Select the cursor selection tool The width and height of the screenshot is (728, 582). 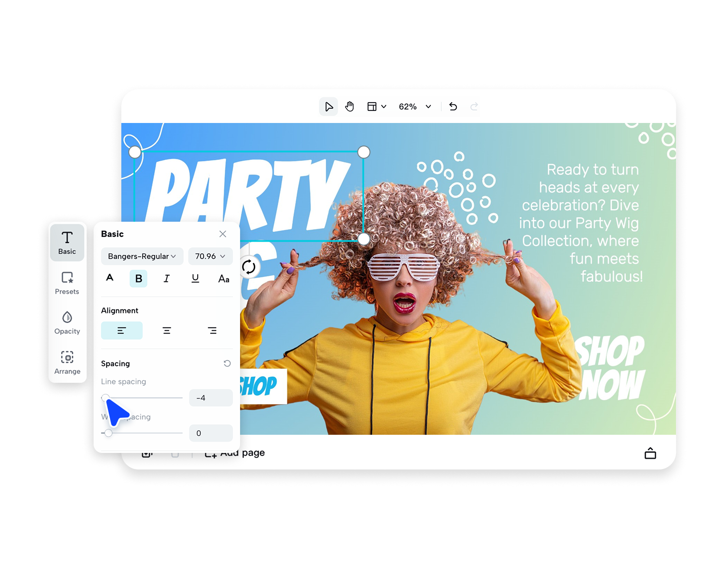tap(328, 107)
